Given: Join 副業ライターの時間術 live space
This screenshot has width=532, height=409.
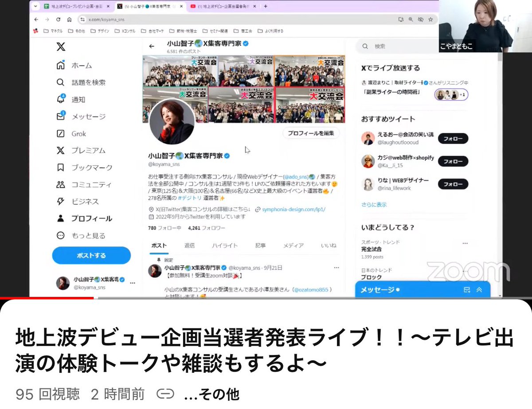Looking at the screenshot, I should (x=415, y=89).
